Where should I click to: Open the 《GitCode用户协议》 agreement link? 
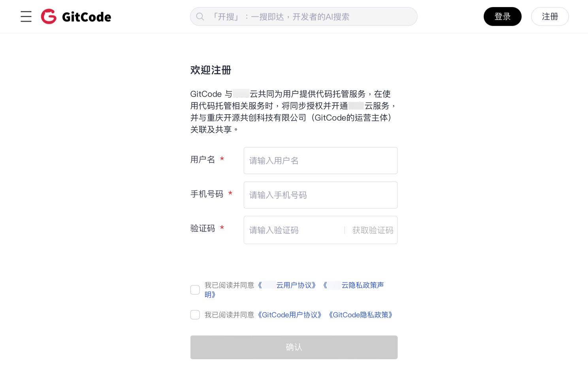pyautogui.click(x=290, y=315)
